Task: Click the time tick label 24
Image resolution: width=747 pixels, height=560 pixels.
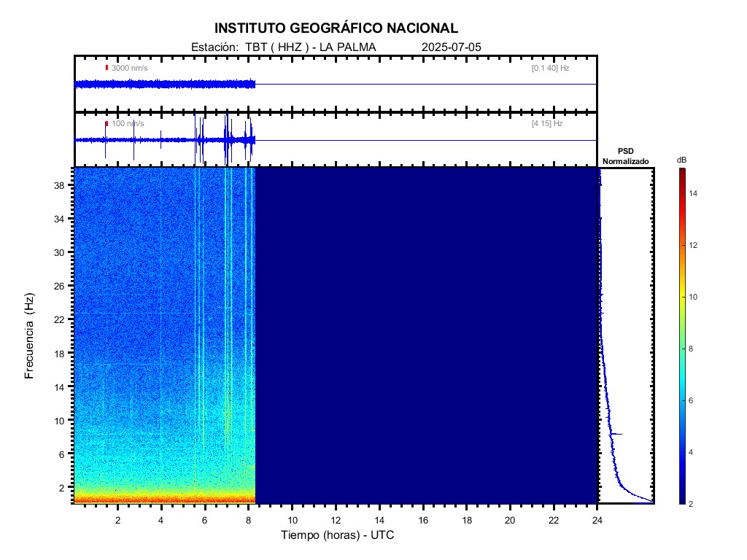Action: click(597, 521)
